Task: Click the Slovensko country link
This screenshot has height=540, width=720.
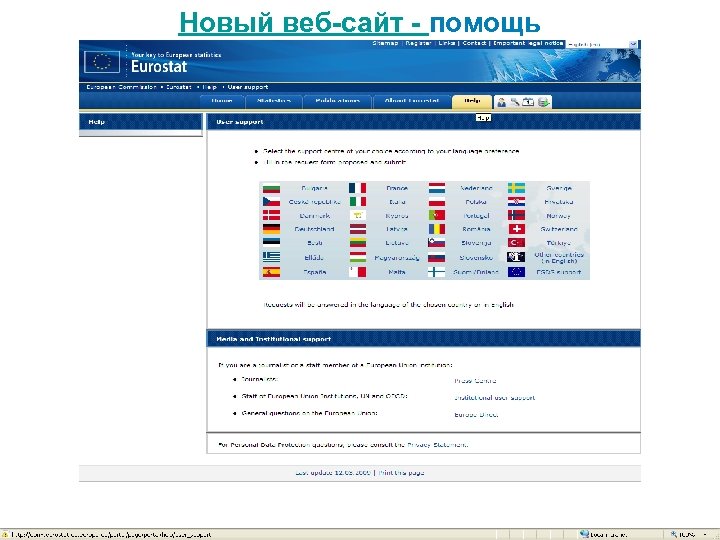Action: pyautogui.click(x=476, y=258)
